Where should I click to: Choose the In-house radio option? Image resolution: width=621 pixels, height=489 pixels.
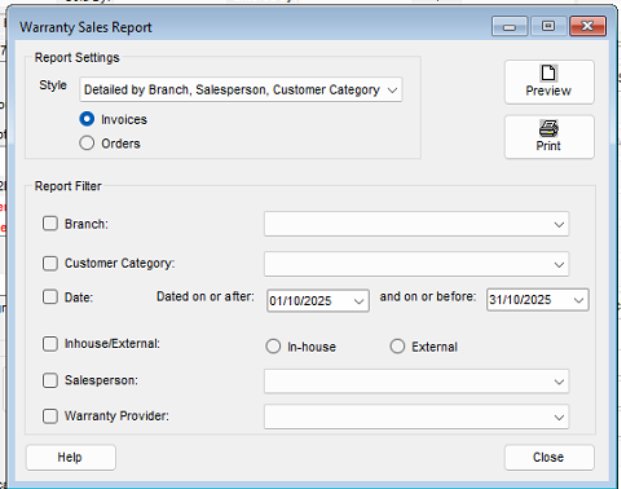[x=273, y=346]
